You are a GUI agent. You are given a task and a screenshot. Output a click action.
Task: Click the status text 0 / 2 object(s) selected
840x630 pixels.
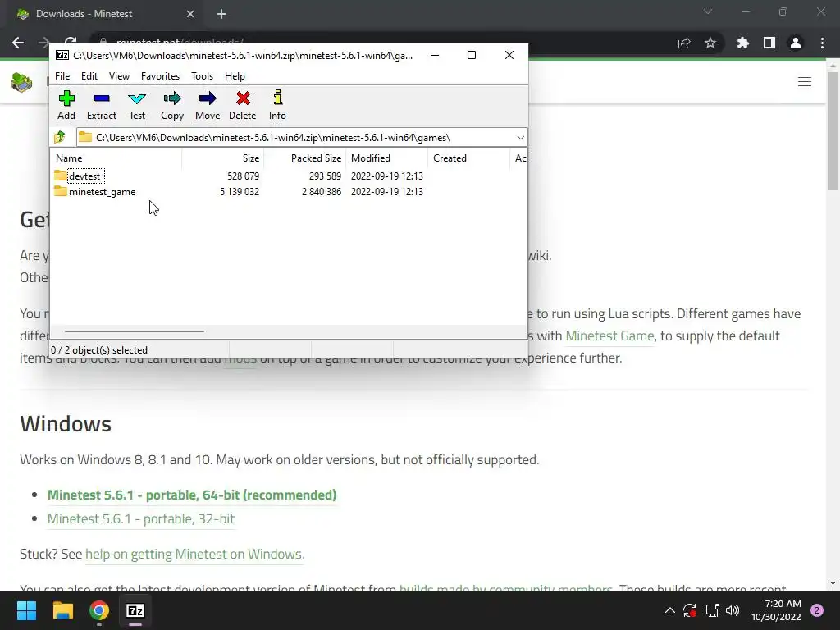[x=99, y=349]
